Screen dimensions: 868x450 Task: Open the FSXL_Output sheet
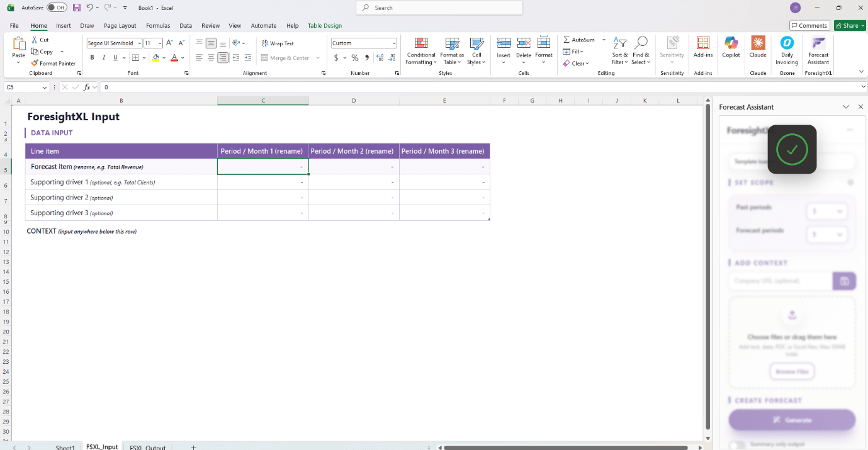(x=147, y=447)
